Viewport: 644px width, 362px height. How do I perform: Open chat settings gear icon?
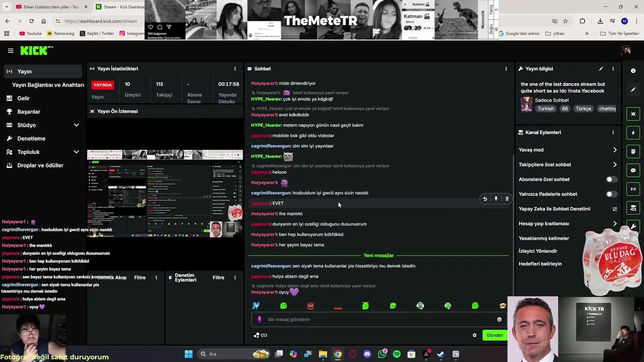474,335
